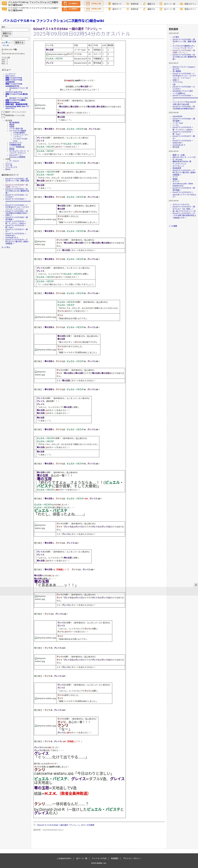Open テッカマンランス in update history
This screenshot has width=198, height=868.
179,164
